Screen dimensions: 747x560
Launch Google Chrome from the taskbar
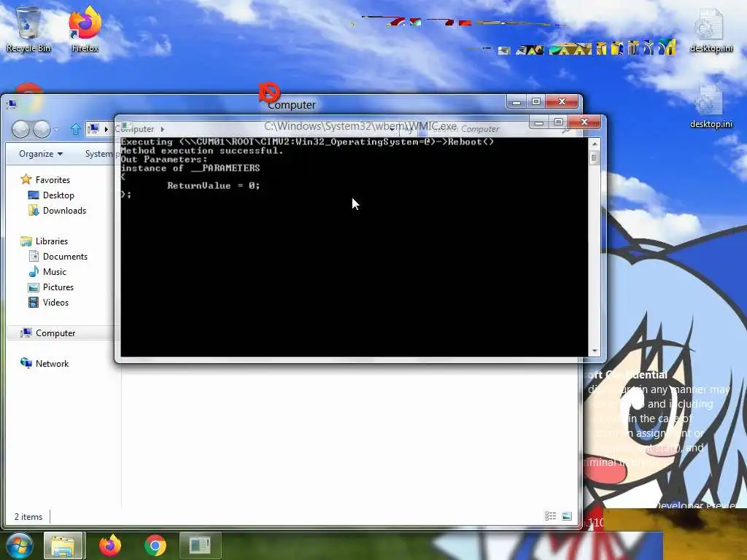(x=155, y=545)
